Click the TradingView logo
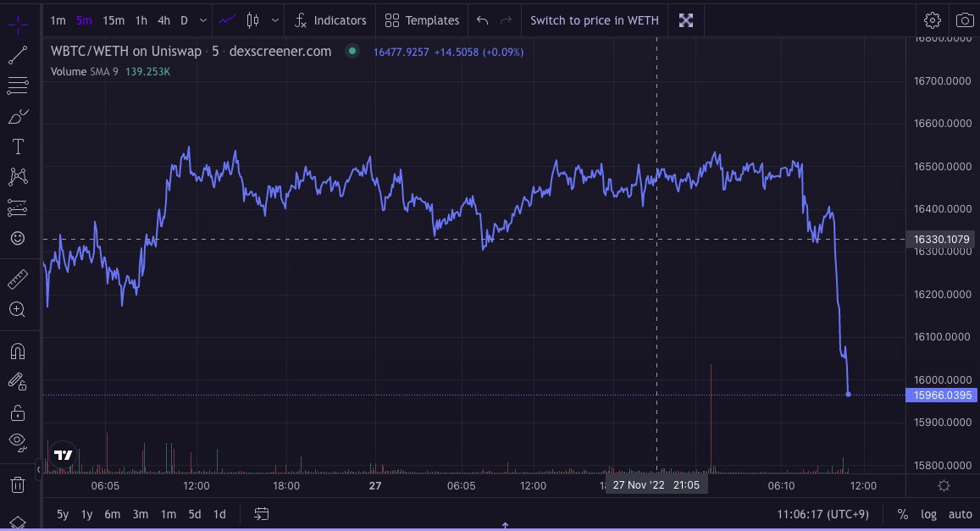This screenshot has height=531, width=980. coord(63,455)
